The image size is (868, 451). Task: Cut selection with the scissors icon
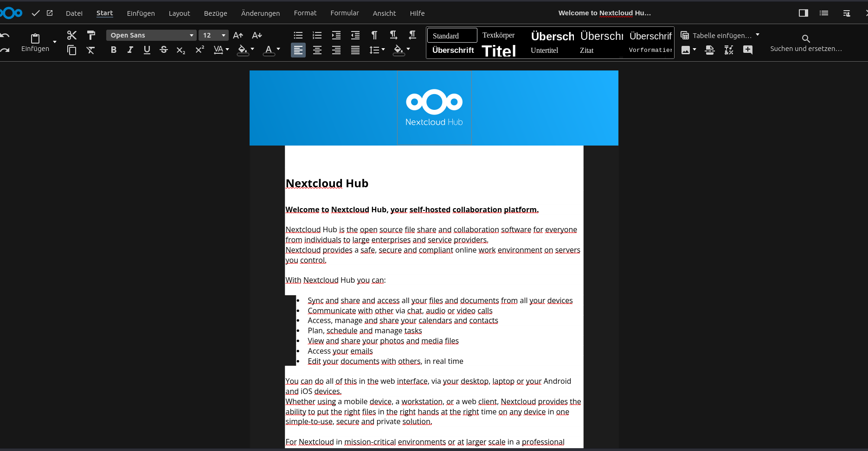point(72,35)
